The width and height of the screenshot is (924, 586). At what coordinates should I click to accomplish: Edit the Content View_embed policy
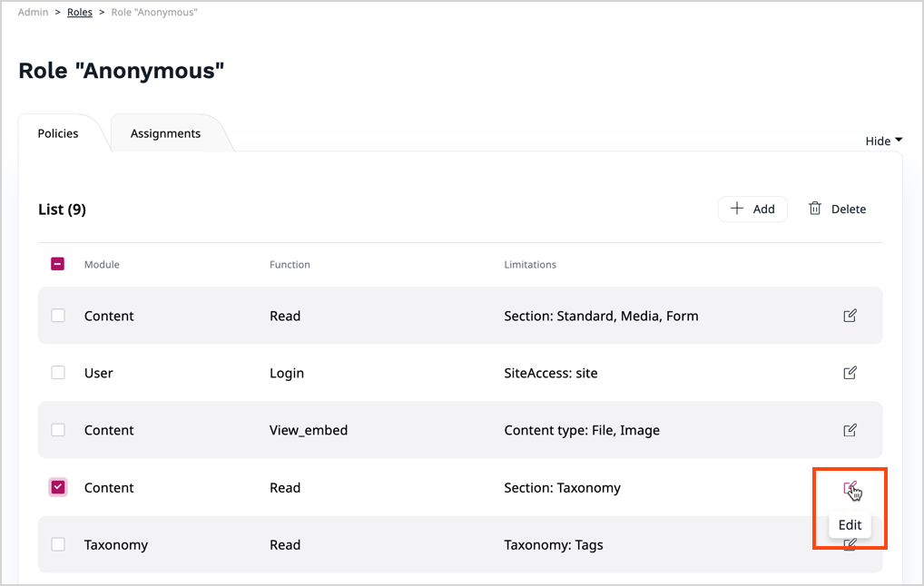tap(850, 430)
